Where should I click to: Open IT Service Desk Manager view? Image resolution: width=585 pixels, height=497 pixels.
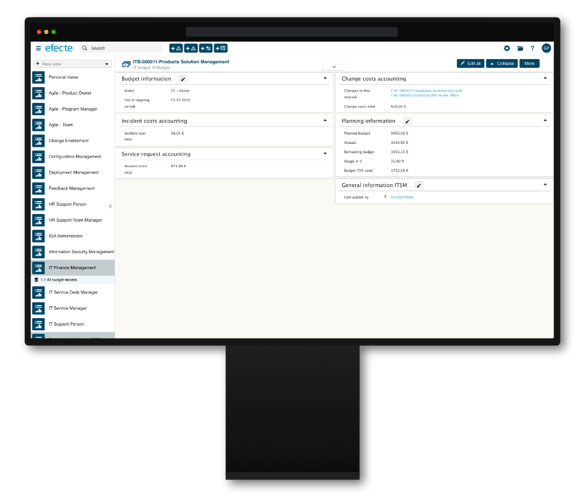click(x=73, y=292)
